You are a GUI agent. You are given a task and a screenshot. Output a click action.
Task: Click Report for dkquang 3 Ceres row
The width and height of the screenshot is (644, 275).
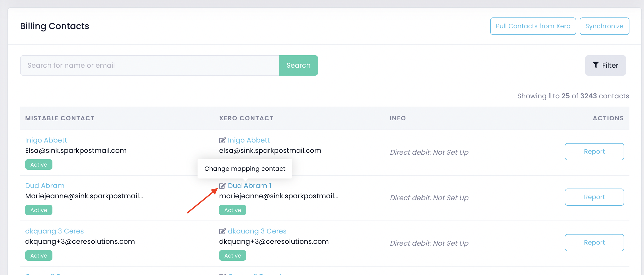coord(594,242)
